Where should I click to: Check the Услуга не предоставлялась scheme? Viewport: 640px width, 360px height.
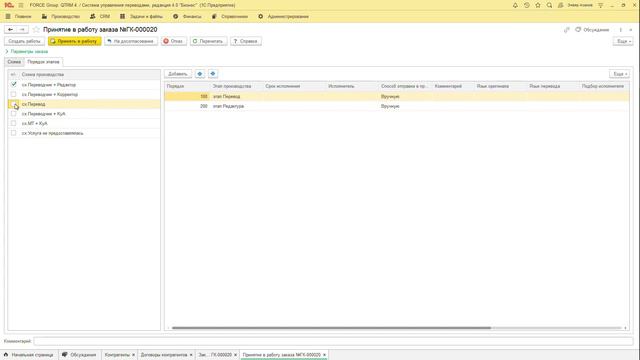14,133
